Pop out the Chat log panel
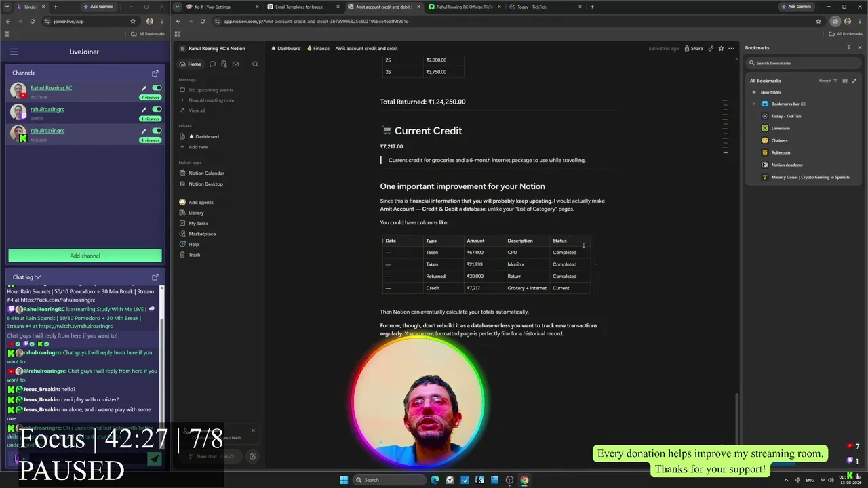Viewport: 868px width, 488px height. point(155,277)
